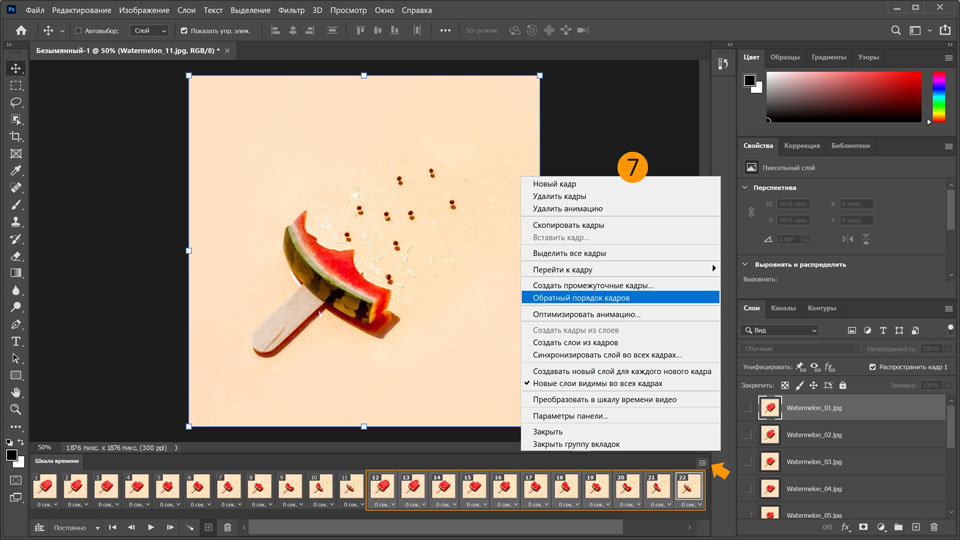The width and height of the screenshot is (960, 540).
Task: Click the foreground color swatch in Цвет panel
Action: point(749,81)
